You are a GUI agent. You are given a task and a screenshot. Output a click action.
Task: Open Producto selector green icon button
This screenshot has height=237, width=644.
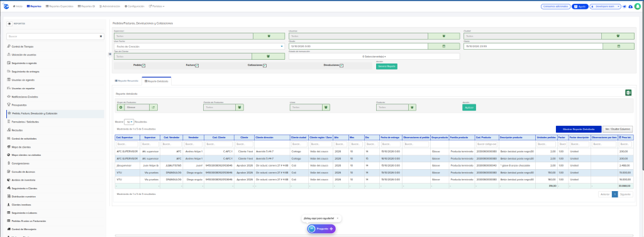pyautogui.click(x=413, y=107)
